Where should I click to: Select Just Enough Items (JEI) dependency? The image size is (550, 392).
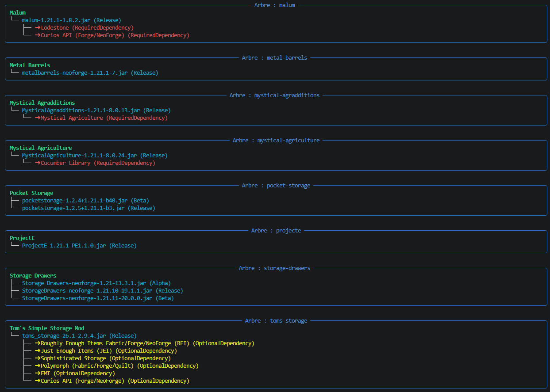[106, 351]
